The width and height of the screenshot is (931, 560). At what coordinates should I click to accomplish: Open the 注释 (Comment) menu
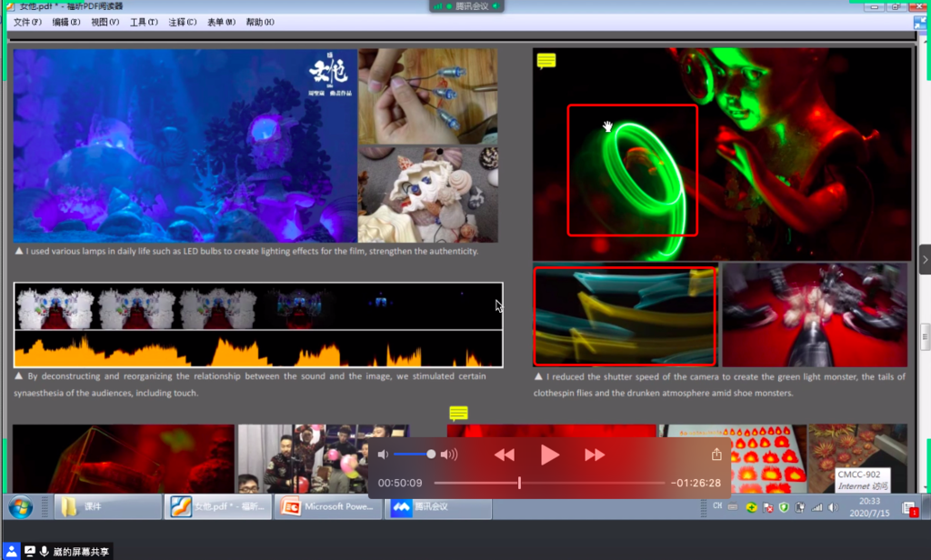point(182,22)
